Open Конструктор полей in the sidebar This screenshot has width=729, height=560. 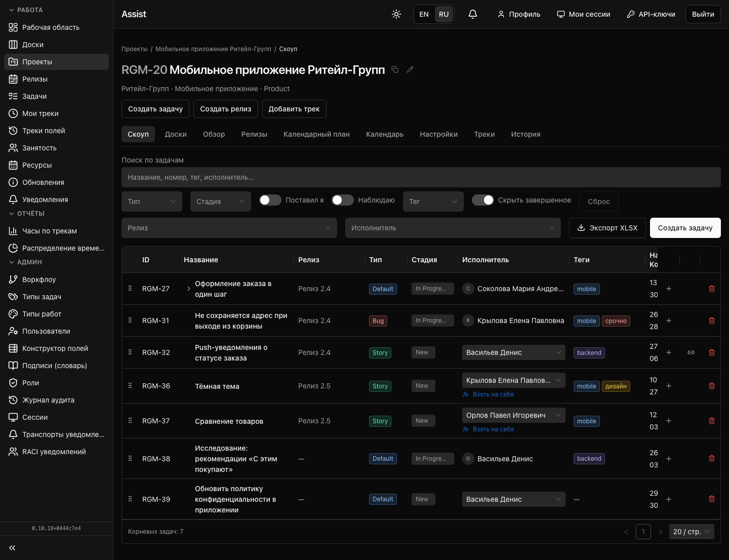(x=56, y=348)
